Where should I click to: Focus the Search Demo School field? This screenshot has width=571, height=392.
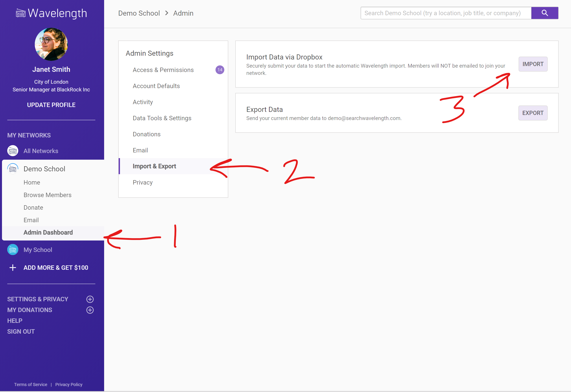point(446,13)
